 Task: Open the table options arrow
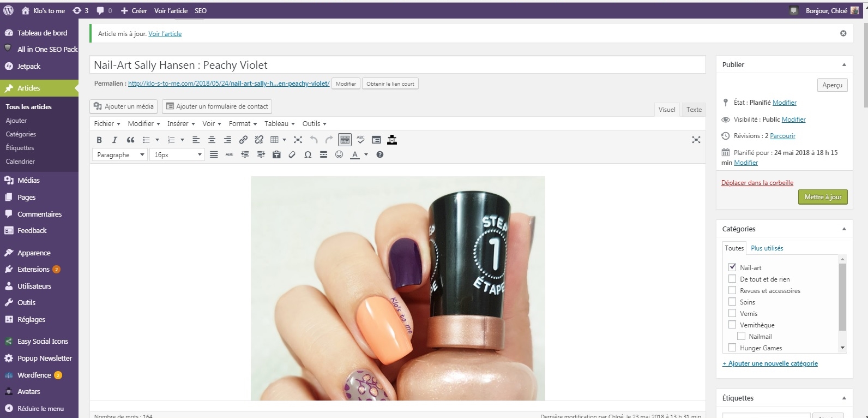284,140
